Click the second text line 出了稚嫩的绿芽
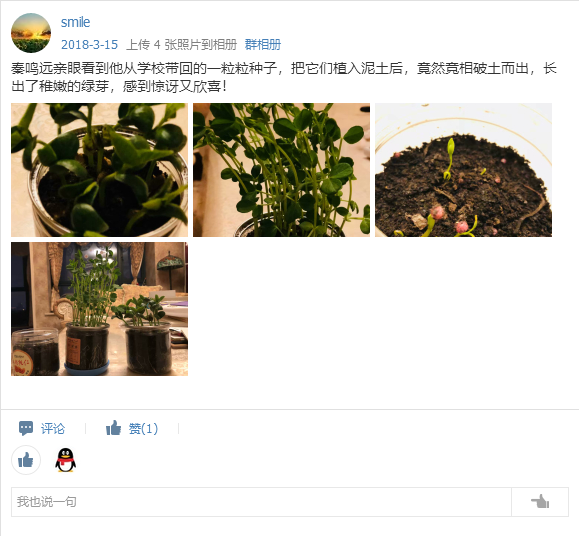Image resolution: width=579 pixels, height=536 pixels. (x=119, y=87)
